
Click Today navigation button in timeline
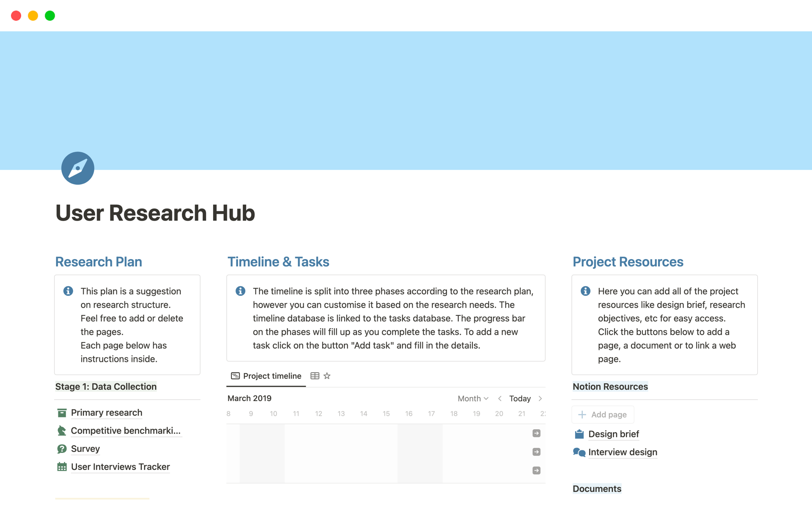[520, 398]
